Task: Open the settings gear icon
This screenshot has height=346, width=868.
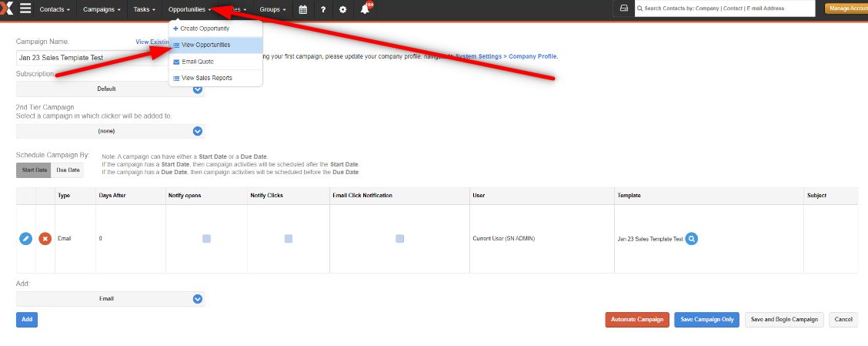Action: (x=343, y=9)
